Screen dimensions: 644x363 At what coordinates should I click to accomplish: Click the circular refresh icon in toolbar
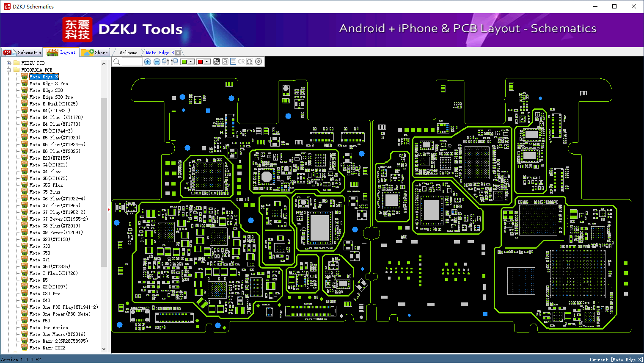[x=259, y=61]
